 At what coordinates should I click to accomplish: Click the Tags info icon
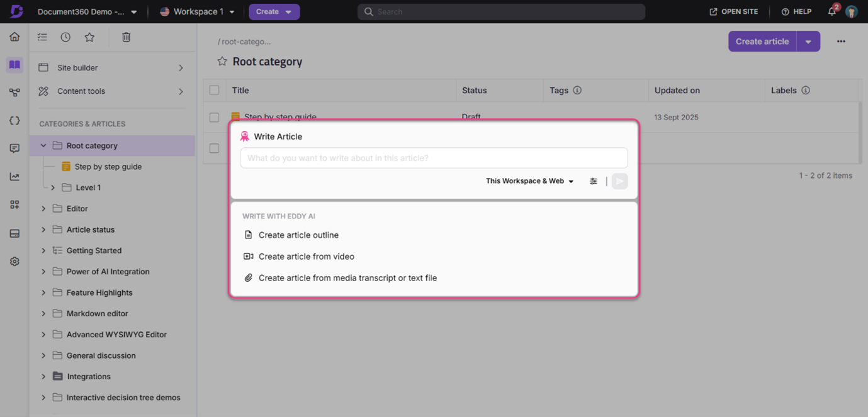pos(577,91)
